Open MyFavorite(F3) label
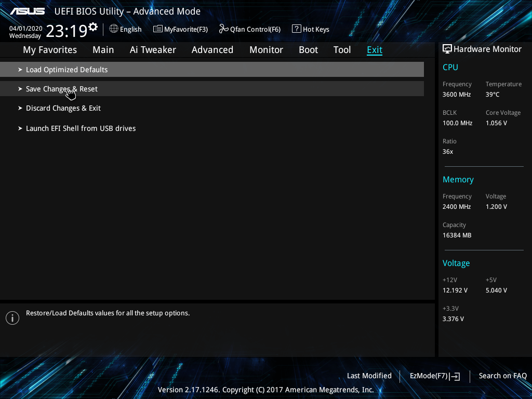532x399 pixels. pos(186,30)
